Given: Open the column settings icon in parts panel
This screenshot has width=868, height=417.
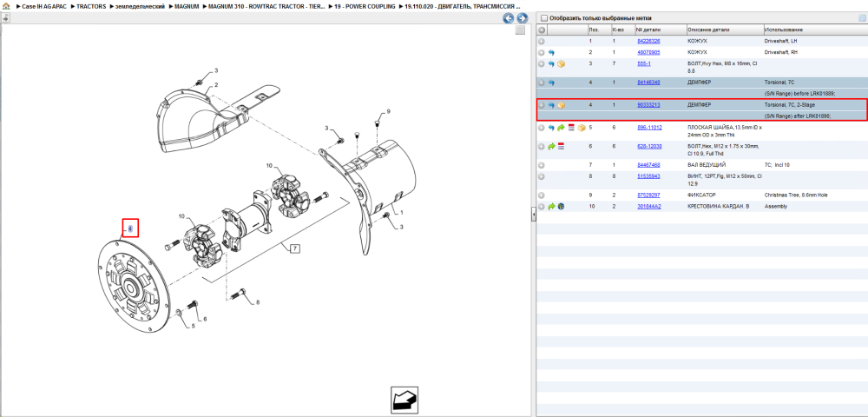Looking at the screenshot, I should (x=861, y=17).
